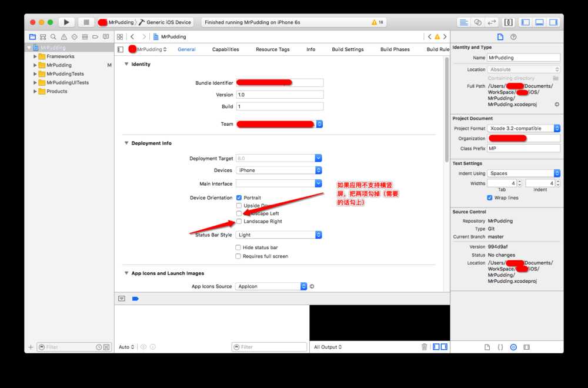Open the Info tab
The image size is (588, 388).
pos(311,49)
